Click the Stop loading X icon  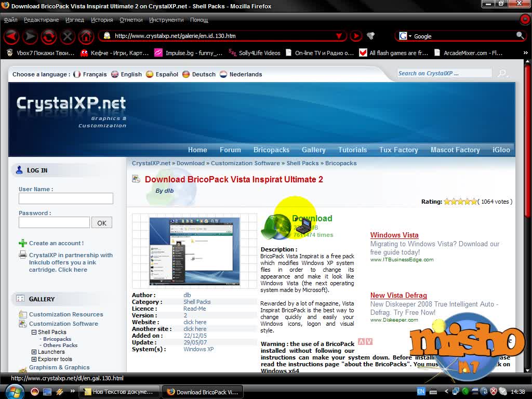point(68,36)
